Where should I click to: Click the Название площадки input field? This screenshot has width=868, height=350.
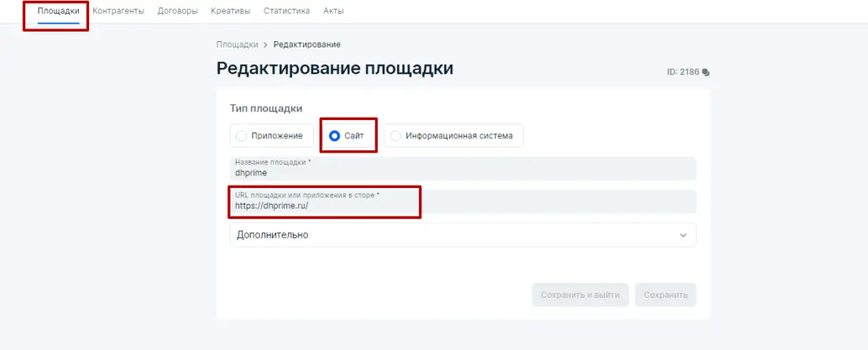point(462,168)
